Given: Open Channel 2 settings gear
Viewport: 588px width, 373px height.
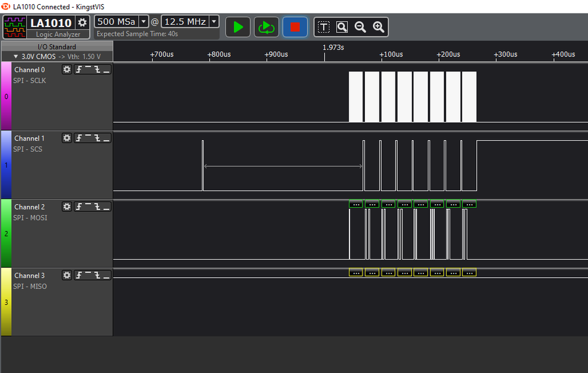Looking at the screenshot, I should (67, 207).
